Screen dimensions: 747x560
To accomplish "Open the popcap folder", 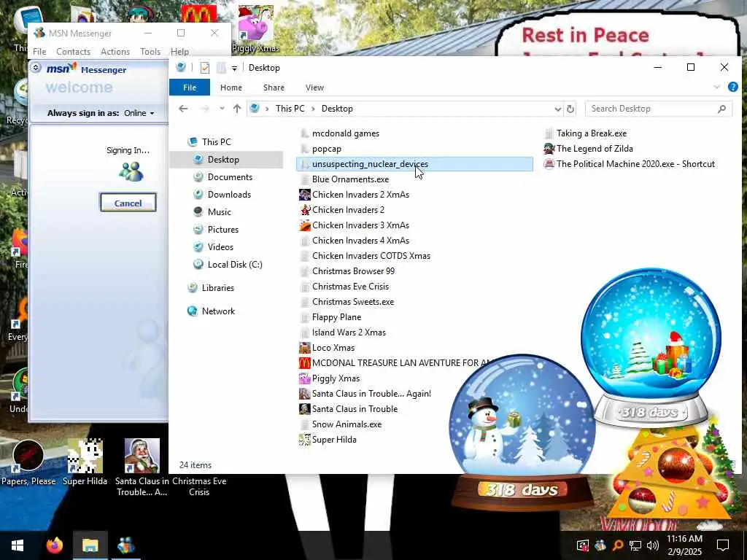I will [326, 149].
